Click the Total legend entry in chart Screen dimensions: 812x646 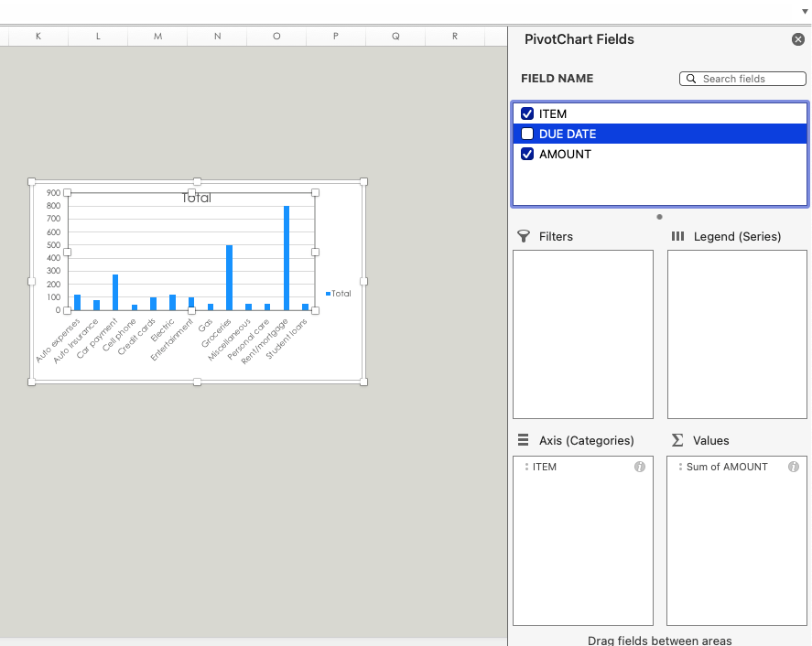[339, 294]
